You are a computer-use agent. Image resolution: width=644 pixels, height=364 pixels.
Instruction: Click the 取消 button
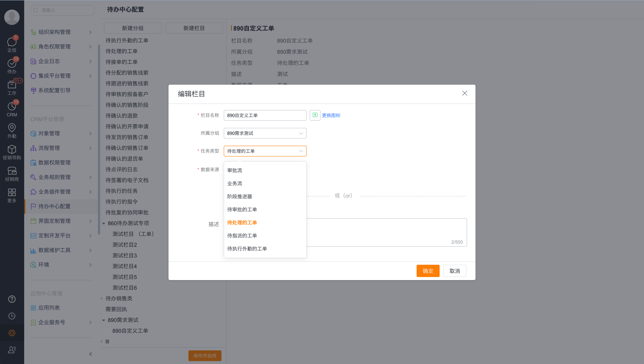(454, 271)
